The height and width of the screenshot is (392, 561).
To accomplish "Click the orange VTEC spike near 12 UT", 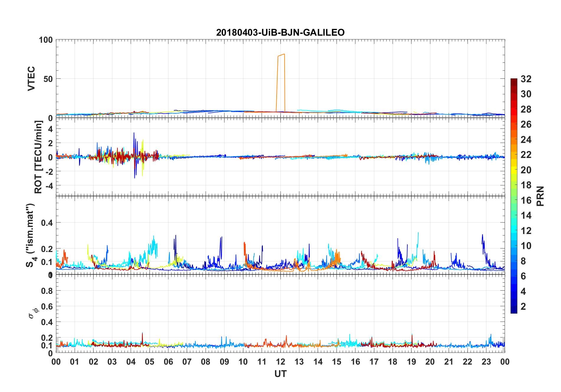I will pos(280,83).
